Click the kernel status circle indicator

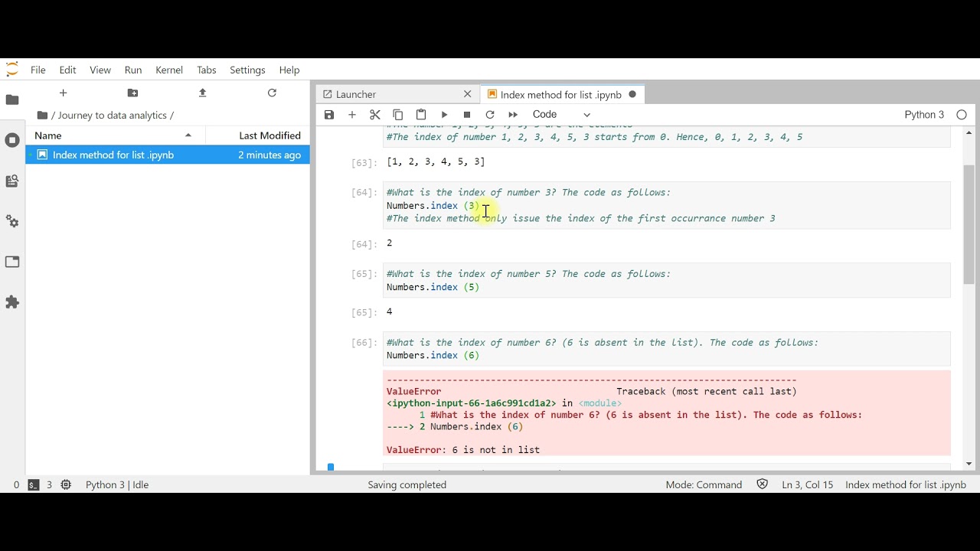point(962,115)
